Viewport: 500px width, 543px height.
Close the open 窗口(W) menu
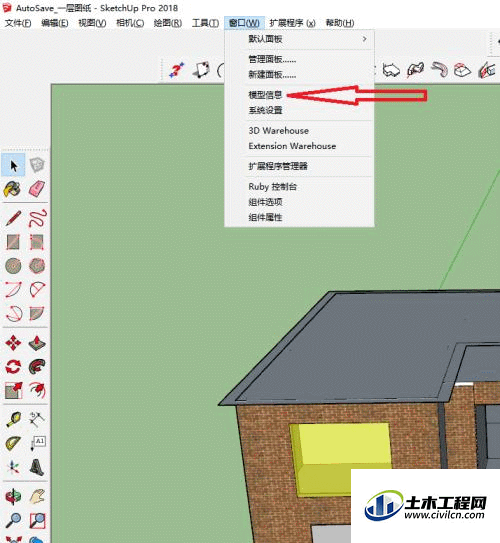[x=244, y=23]
